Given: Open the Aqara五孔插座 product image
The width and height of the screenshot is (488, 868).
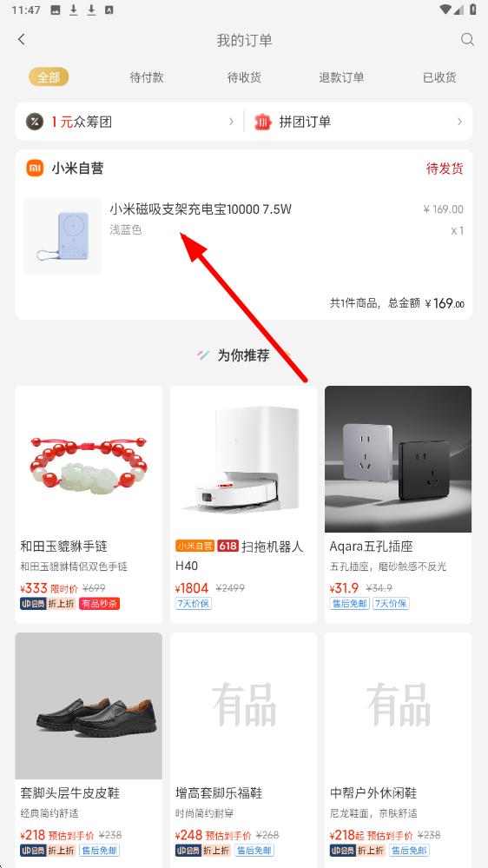Looking at the screenshot, I should click(399, 459).
